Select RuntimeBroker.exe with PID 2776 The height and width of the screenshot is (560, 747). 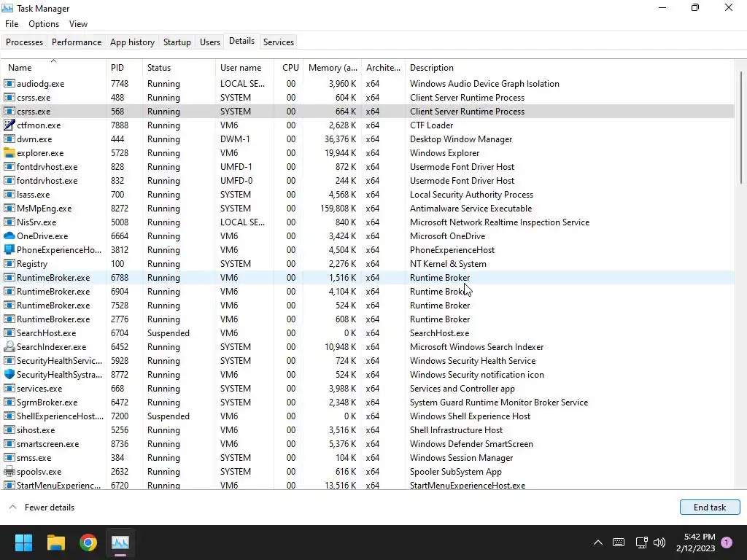click(x=368, y=319)
